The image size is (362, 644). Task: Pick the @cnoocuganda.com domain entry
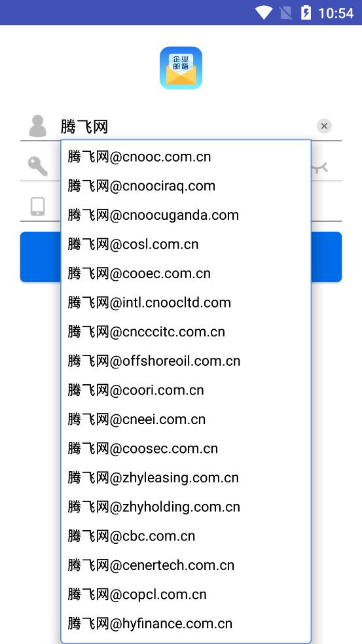point(186,215)
